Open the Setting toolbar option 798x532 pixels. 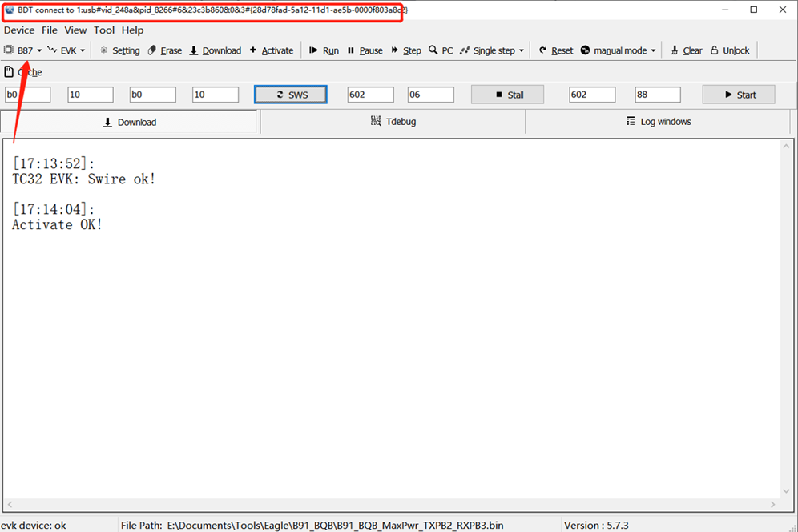point(119,50)
